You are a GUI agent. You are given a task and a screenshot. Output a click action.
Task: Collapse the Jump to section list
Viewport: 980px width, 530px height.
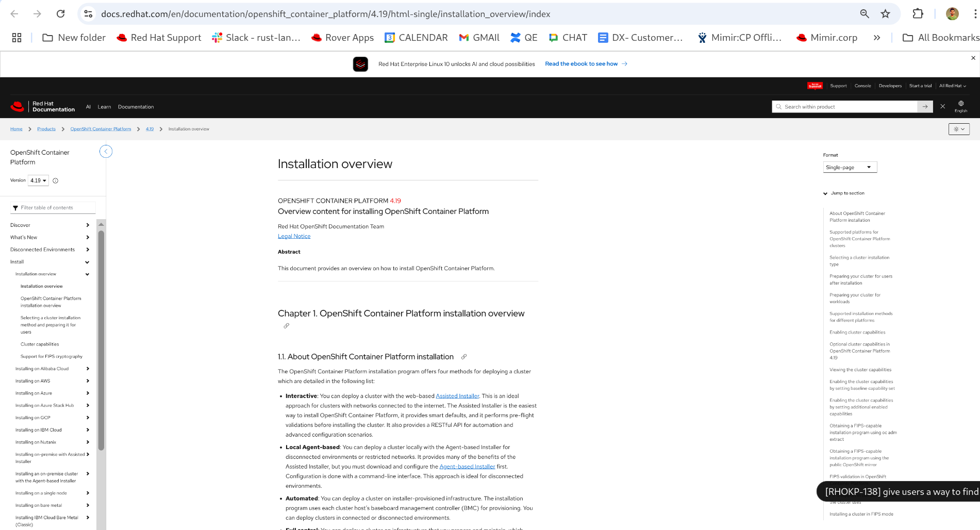[x=844, y=193]
